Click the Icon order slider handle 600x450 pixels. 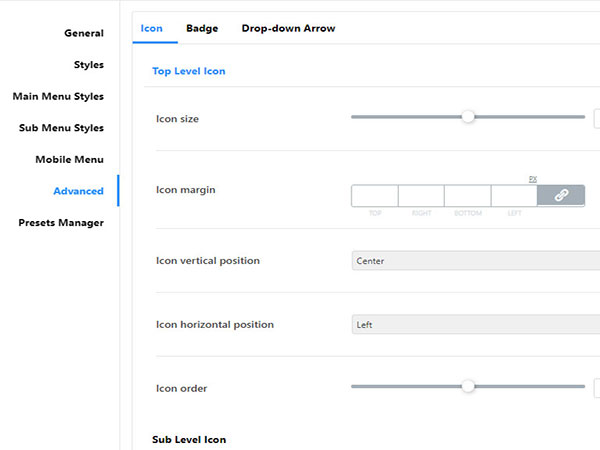click(468, 386)
